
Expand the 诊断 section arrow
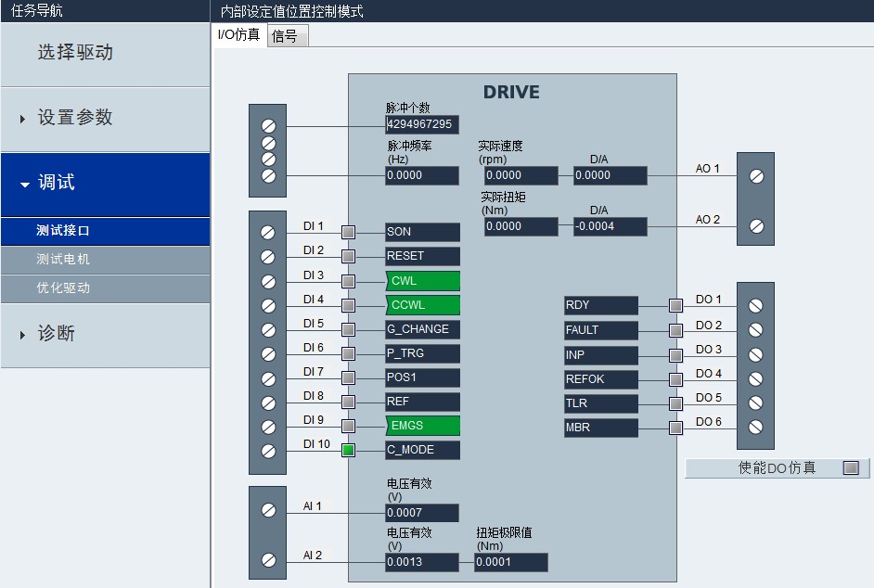(22, 335)
